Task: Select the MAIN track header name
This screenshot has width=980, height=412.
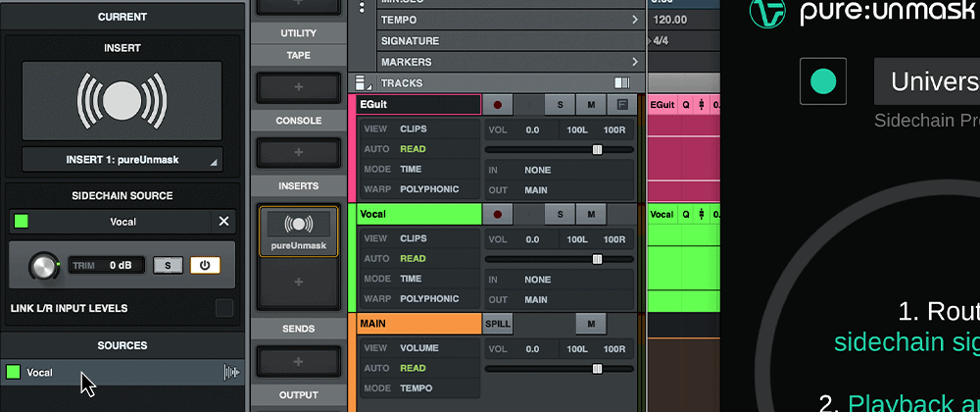Action: [418, 324]
